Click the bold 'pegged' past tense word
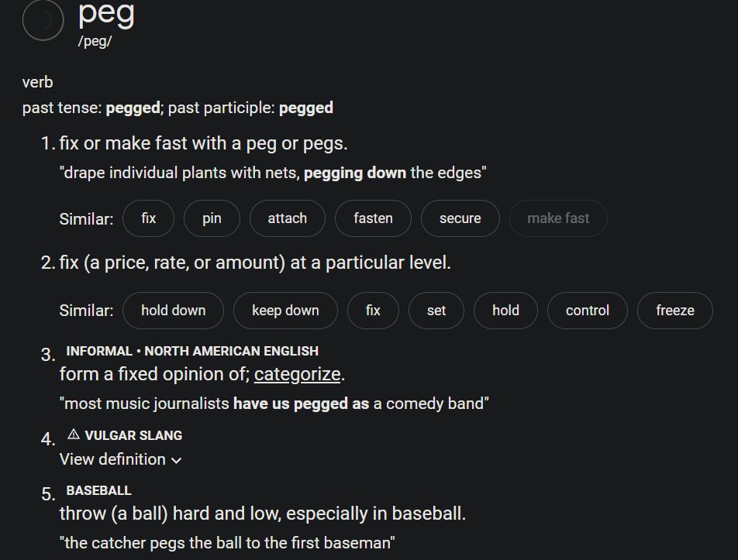Image resolution: width=738 pixels, height=560 pixels. 133,108
